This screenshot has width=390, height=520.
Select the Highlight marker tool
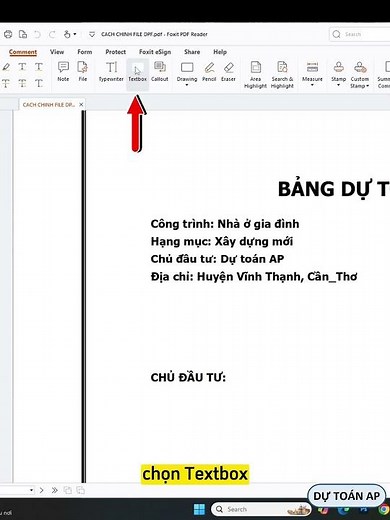(6, 67)
